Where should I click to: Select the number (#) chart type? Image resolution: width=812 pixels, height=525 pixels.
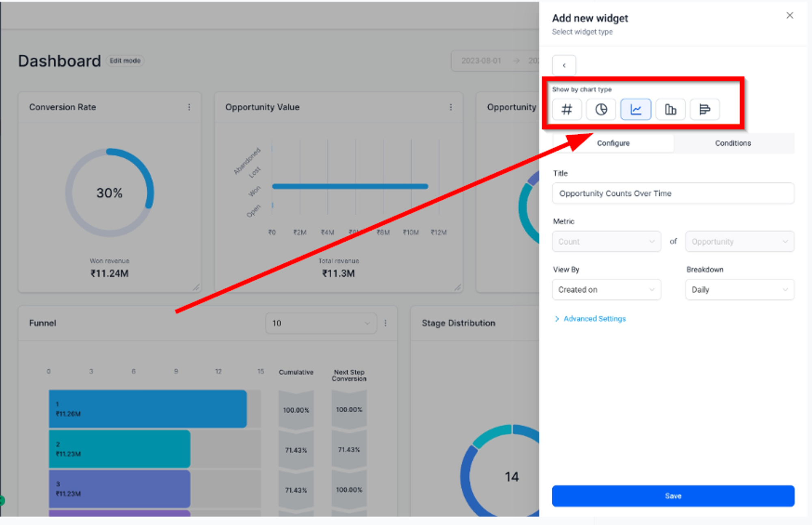[567, 109]
